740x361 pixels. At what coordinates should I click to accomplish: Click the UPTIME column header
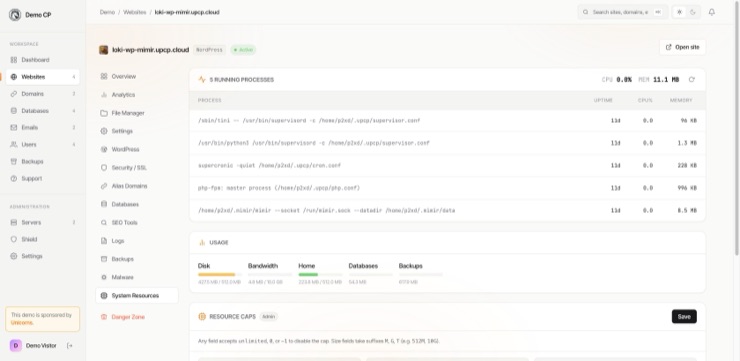pyautogui.click(x=603, y=101)
